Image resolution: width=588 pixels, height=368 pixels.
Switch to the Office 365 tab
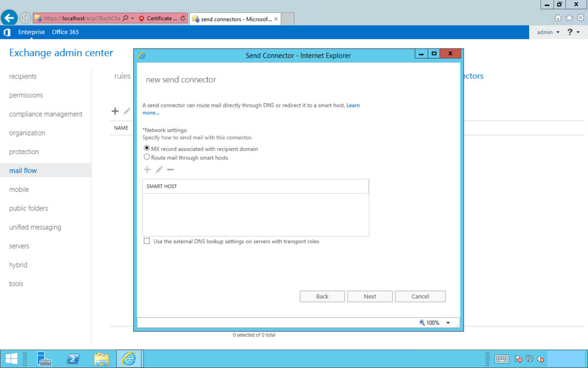pyautogui.click(x=65, y=32)
